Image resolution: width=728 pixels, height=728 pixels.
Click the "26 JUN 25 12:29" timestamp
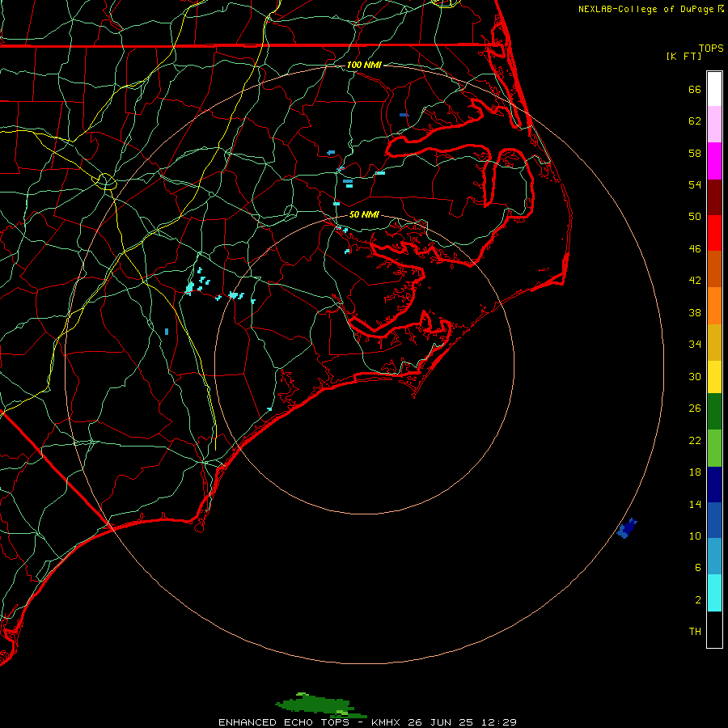[463, 722]
